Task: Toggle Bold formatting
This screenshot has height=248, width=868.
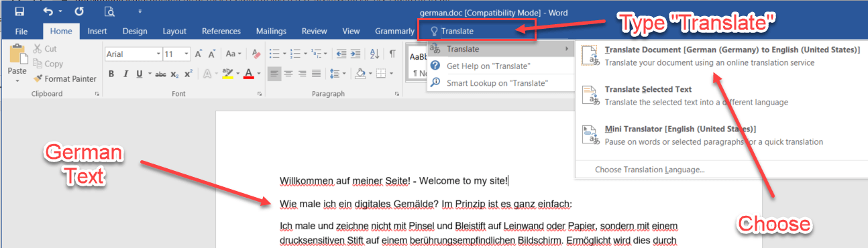Action: pyautogui.click(x=111, y=74)
